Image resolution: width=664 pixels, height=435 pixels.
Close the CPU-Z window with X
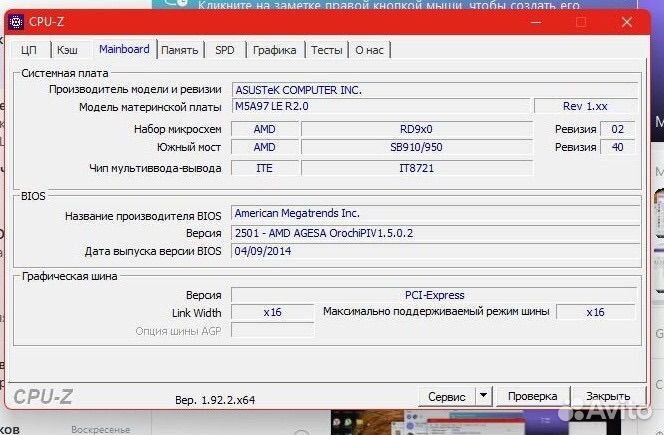627,22
